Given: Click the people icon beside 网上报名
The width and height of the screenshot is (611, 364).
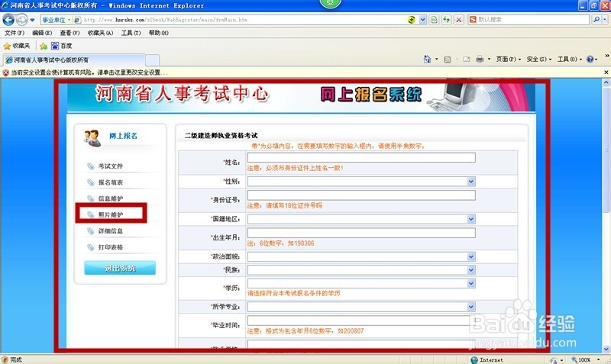Looking at the screenshot, I should click(x=92, y=138).
